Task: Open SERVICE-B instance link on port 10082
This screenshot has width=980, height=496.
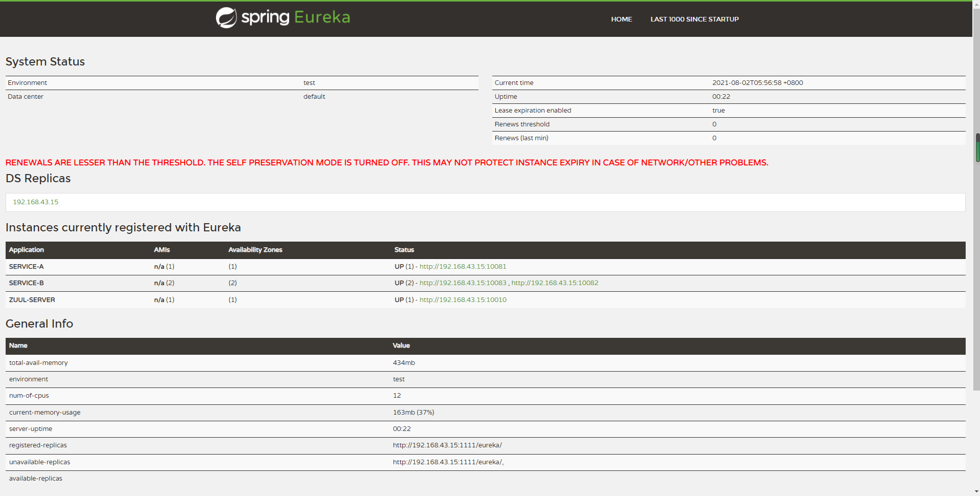Action: pyautogui.click(x=555, y=283)
